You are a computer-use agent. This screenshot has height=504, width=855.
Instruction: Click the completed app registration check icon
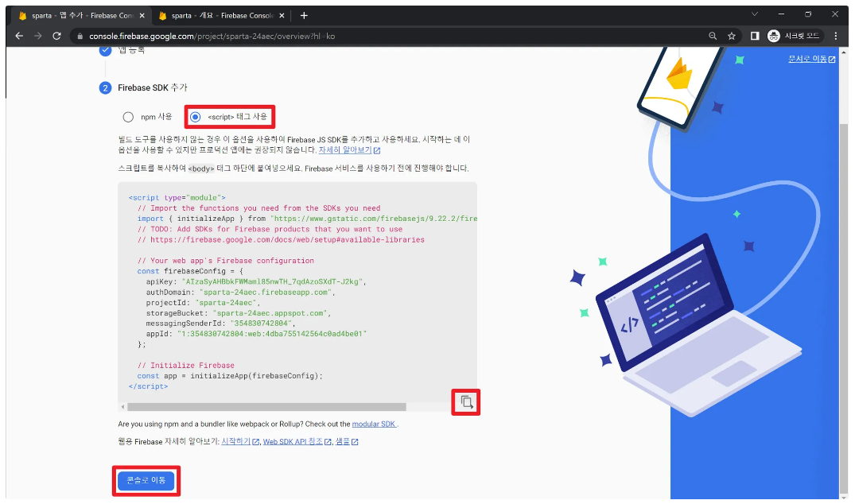click(105, 51)
